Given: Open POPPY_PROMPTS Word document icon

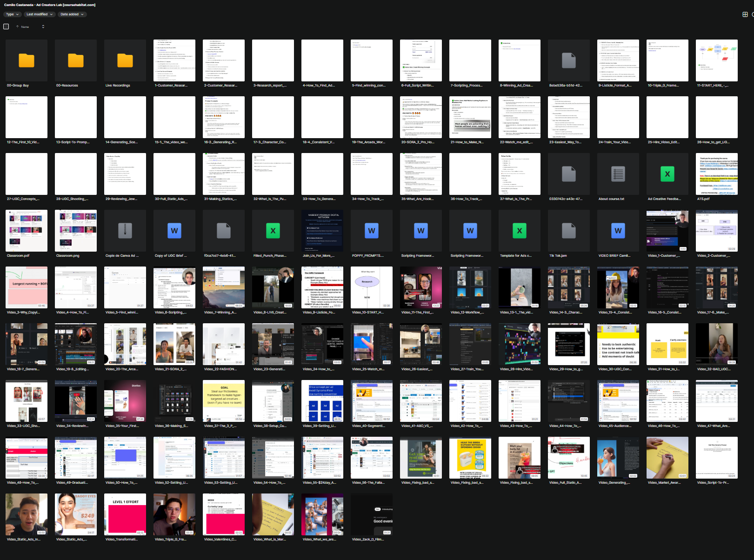Looking at the screenshot, I should point(372,231).
